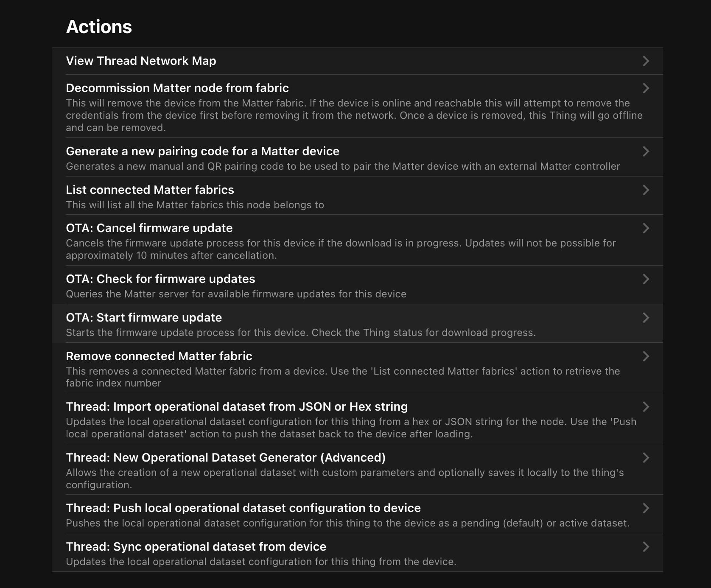Click the Actions section heading
This screenshot has width=711, height=588.
tap(99, 27)
